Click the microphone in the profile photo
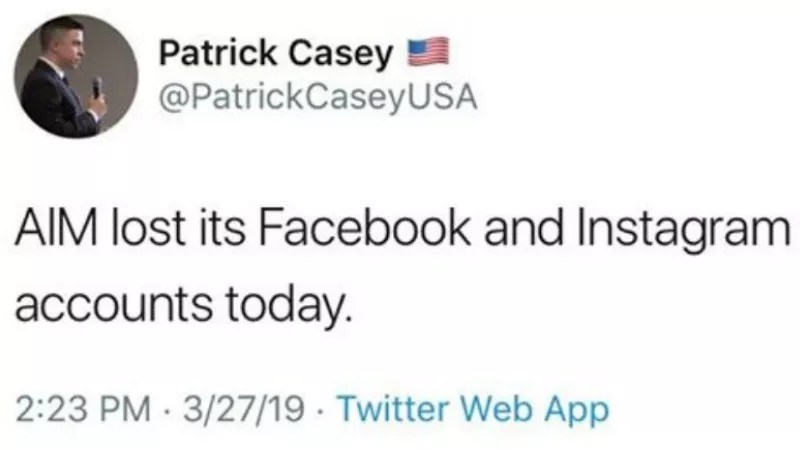Viewport: 800px width, 450px height. (x=97, y=86)
